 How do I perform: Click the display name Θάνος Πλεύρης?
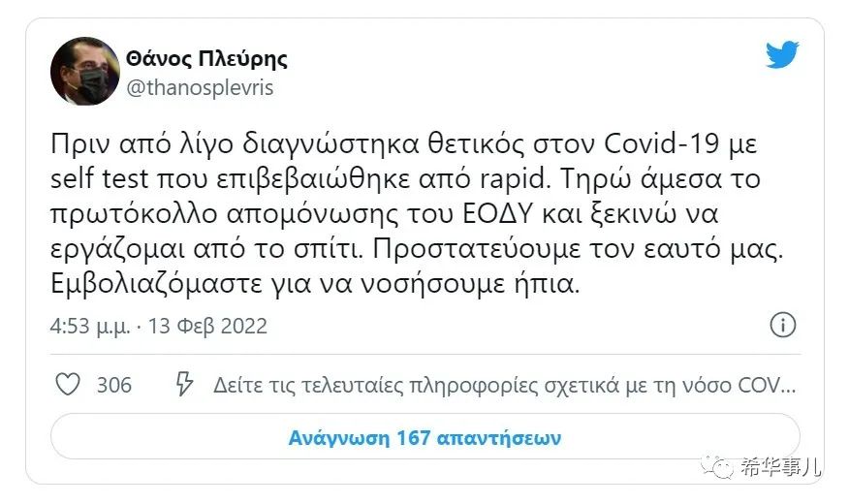206,58
